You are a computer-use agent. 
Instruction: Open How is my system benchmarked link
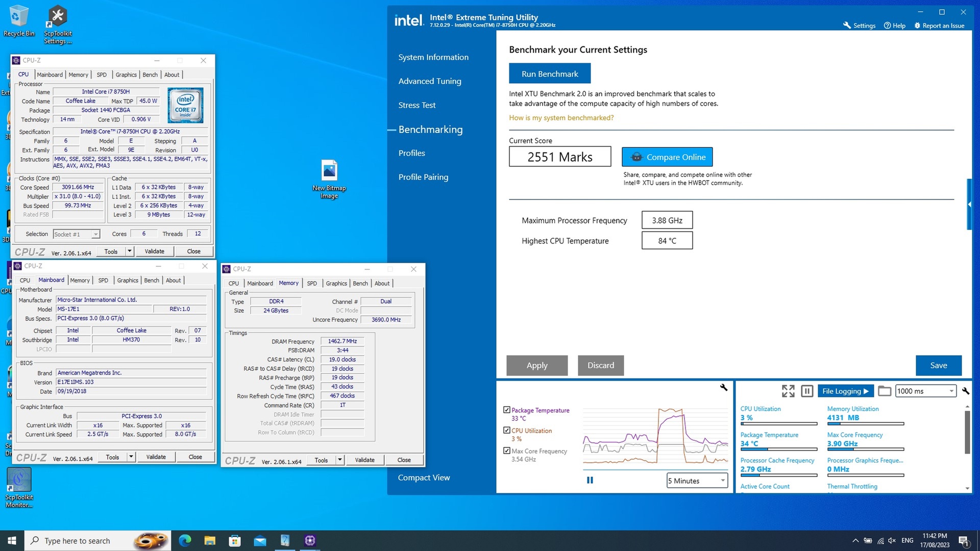(x=561, y=118)
